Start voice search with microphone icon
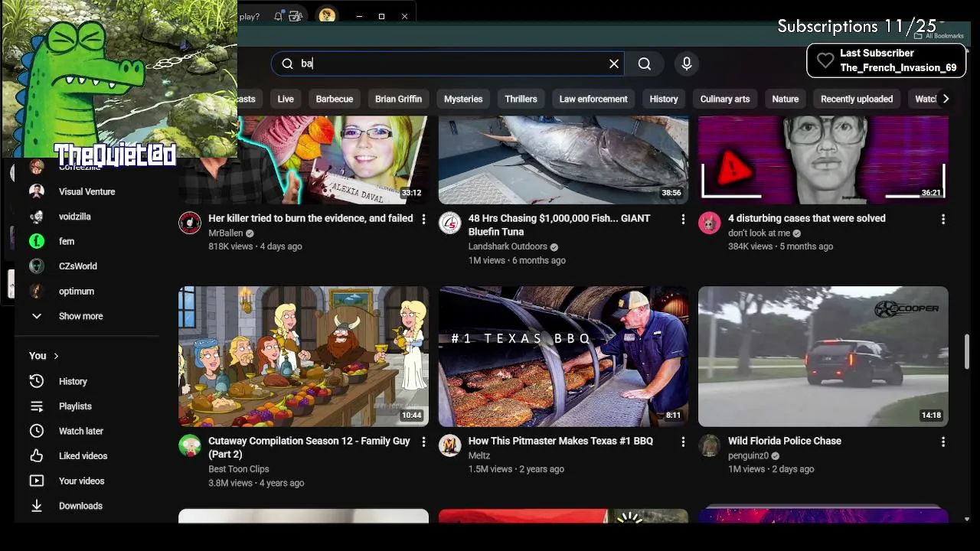This screenshot has height=551, width=980. click(687, 64)
